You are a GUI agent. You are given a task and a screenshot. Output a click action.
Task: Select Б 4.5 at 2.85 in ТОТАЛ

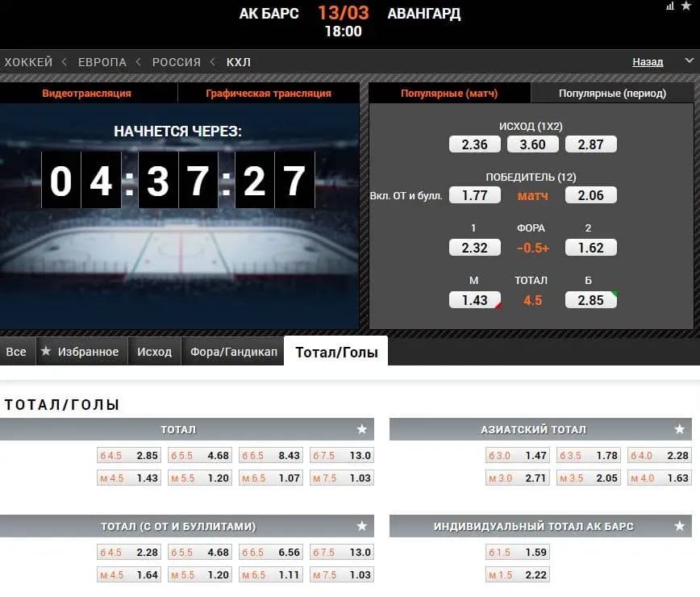pyautogui.click(x=129, y=456)
